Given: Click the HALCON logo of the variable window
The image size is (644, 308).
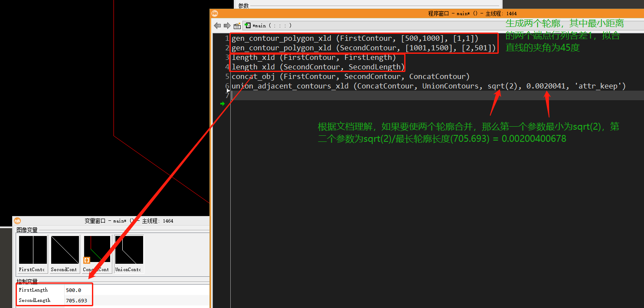Looking at the screenshot, I should [17, 221].
